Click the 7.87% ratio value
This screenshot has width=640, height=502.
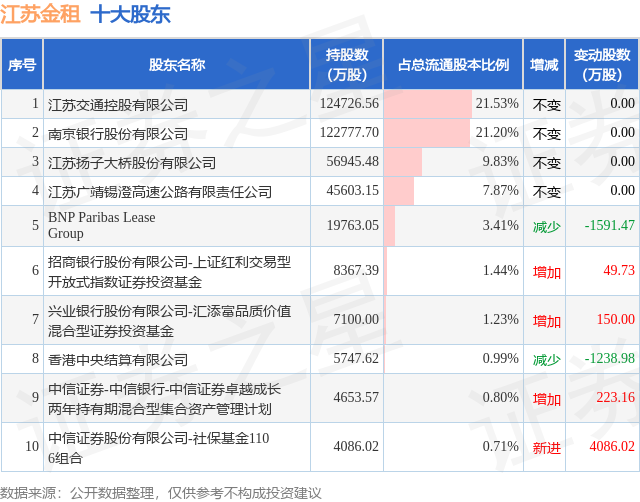tap(500, 191)
